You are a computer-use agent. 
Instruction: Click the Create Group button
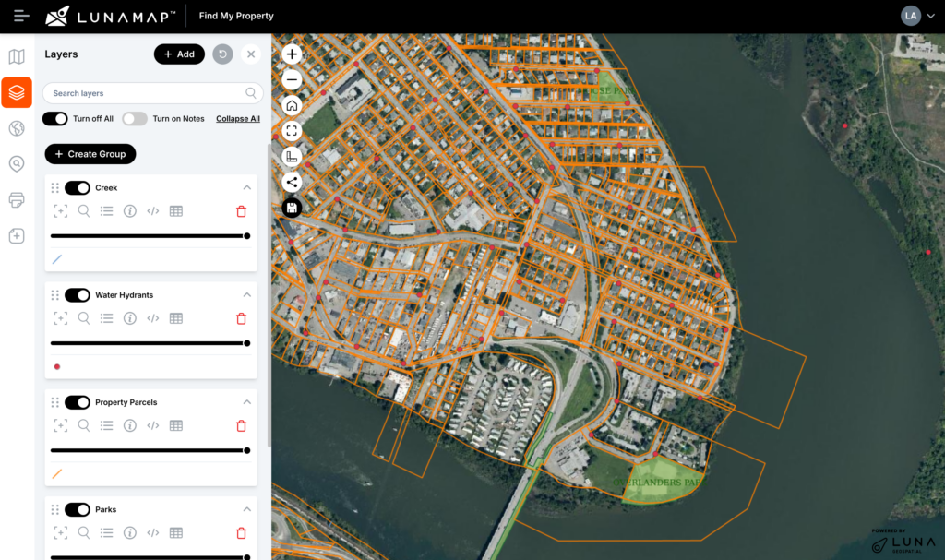pos(90,154)
